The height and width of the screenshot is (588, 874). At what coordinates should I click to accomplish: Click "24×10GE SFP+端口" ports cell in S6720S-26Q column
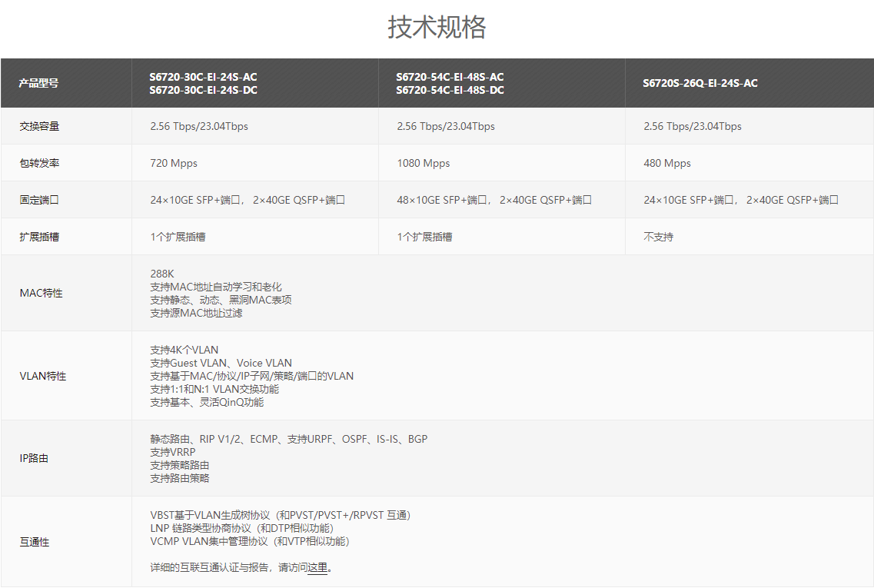tap(741, 200)
